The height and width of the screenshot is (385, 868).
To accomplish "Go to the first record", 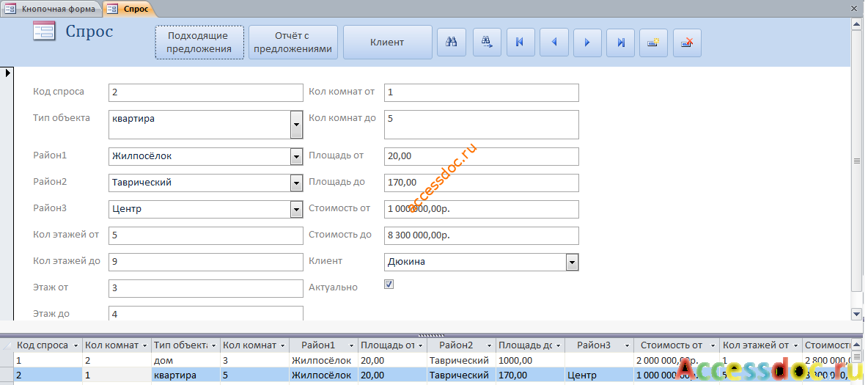I will pyautogui.click(x=521, y=42).
